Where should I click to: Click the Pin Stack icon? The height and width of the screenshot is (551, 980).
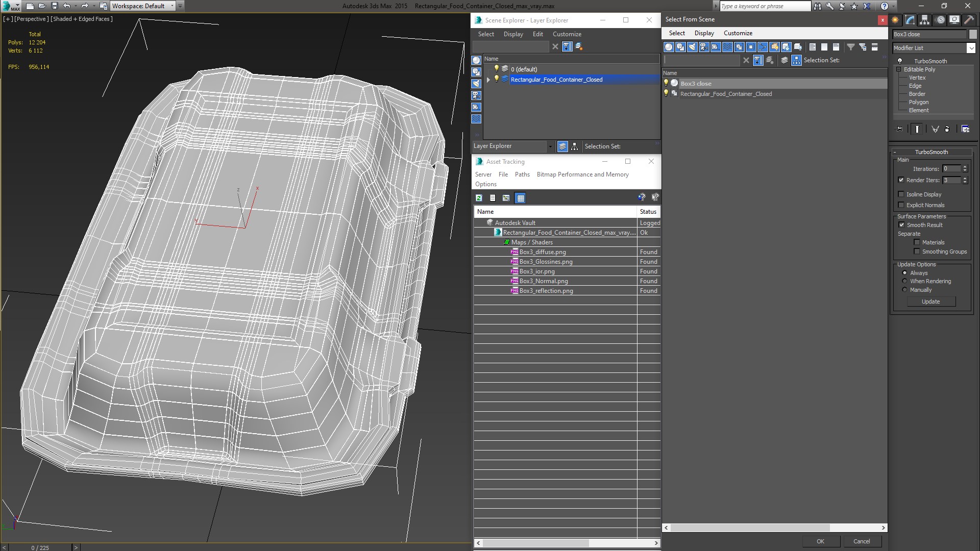point(899,129)
